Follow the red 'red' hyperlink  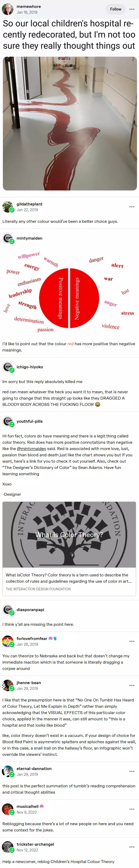pos(70,344)
